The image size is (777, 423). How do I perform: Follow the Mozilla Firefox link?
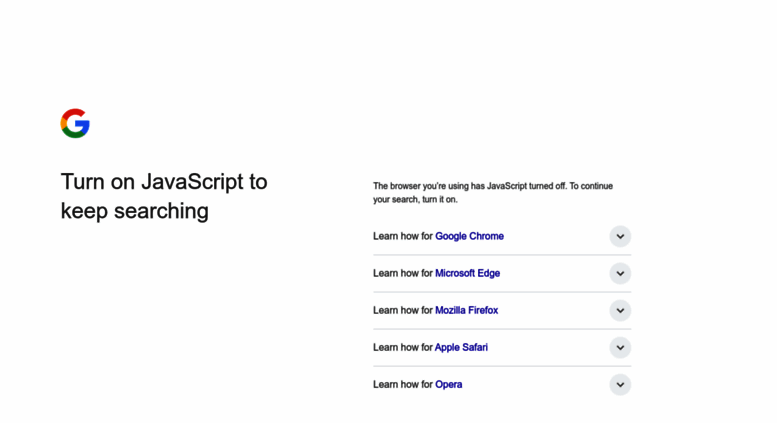(x=466, y=310)
